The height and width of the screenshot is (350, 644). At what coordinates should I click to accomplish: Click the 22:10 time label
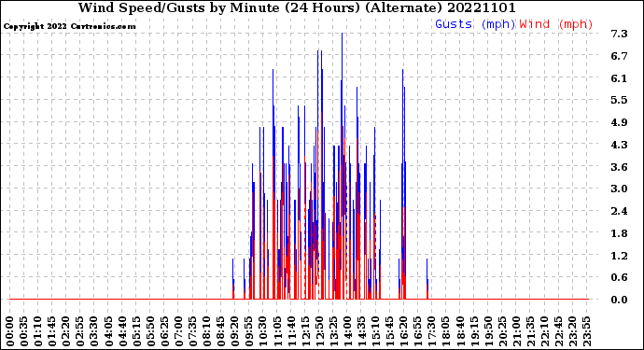pyautogui.click(x=545, y=331)
